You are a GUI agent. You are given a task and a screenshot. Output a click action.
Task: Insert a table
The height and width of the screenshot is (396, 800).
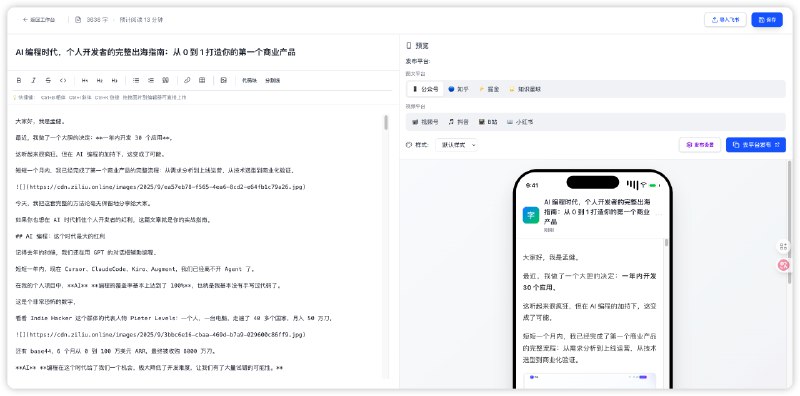202,81
